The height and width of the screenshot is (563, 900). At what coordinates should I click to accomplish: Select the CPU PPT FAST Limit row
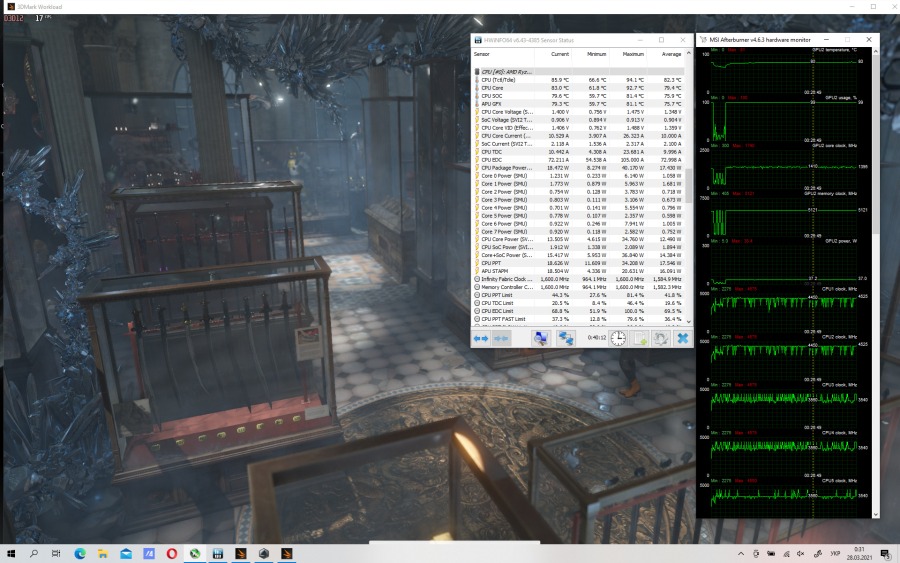[578, 319]
